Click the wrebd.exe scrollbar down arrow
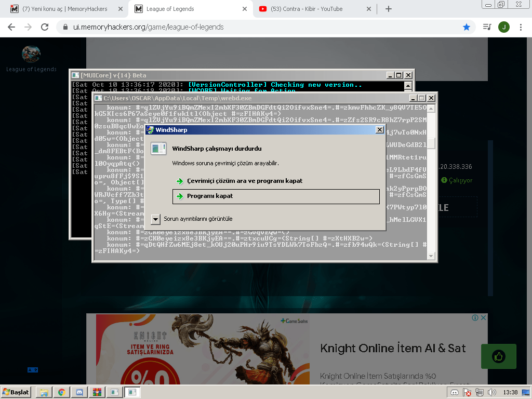 431,256
